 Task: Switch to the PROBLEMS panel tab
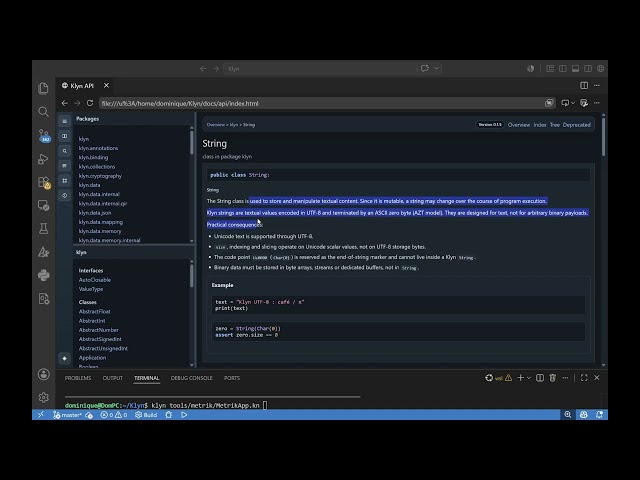(78, 378)
